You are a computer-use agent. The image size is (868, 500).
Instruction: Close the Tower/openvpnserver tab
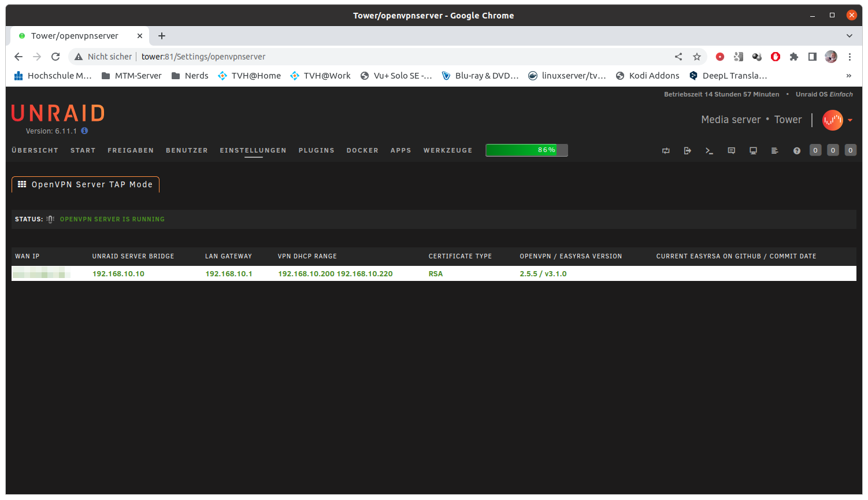coord(140,36)
